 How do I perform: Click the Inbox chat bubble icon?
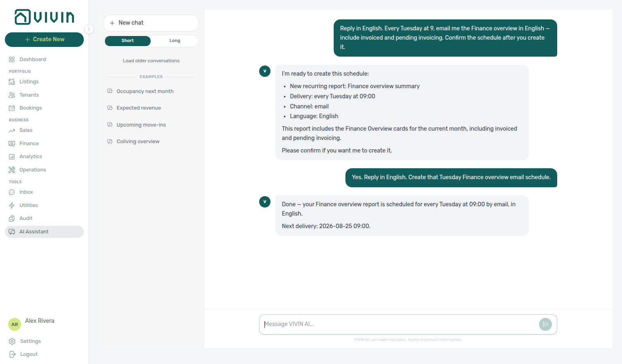point(12,192)
